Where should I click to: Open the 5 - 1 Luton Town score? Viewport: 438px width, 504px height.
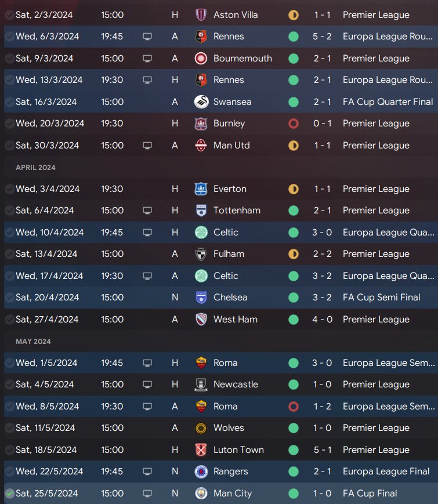pyautogui.click(x=322, y=449)
